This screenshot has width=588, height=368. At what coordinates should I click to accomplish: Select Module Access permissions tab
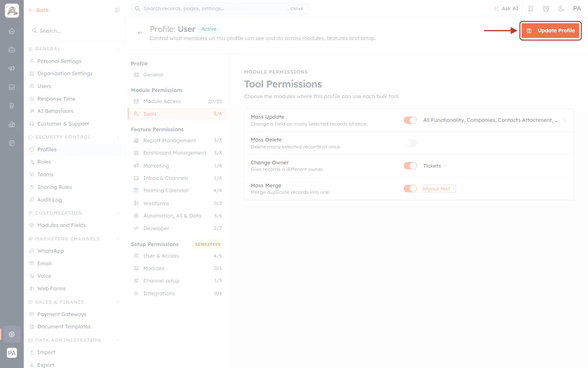click(177, 101)
